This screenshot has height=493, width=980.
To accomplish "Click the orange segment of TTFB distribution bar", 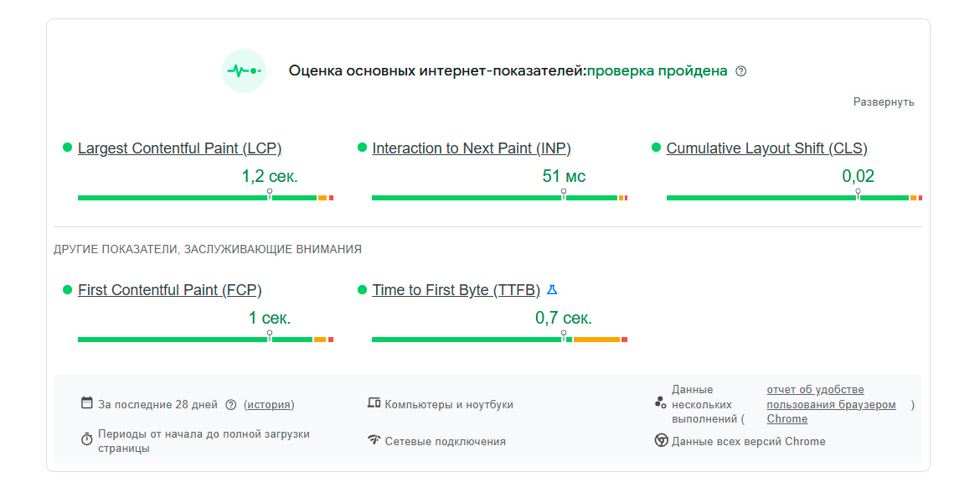I will pos(596,340).
